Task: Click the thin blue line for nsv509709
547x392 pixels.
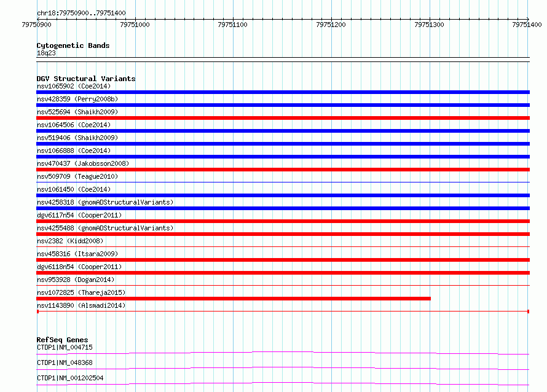Action: click(283, 182)
